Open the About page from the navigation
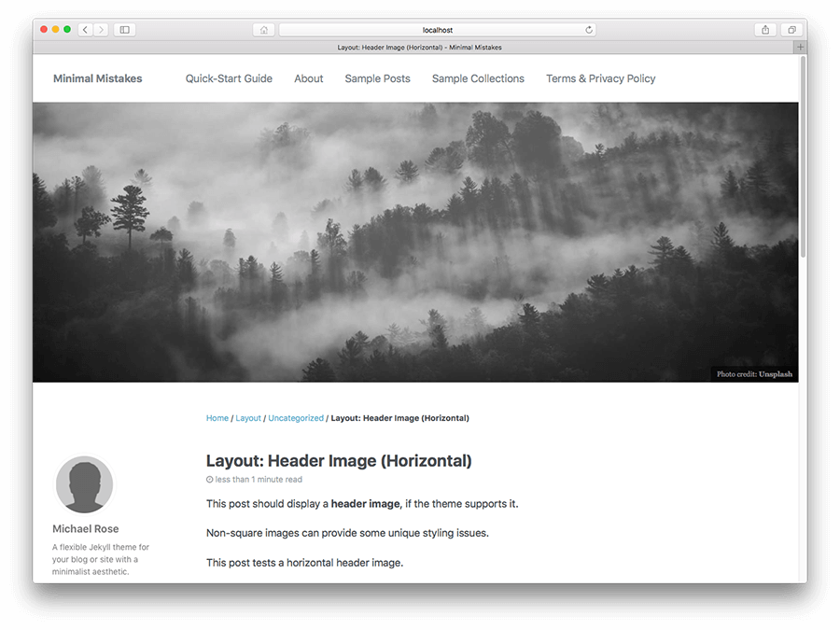This screenshot has width=840, height=630. pos(308,78)
